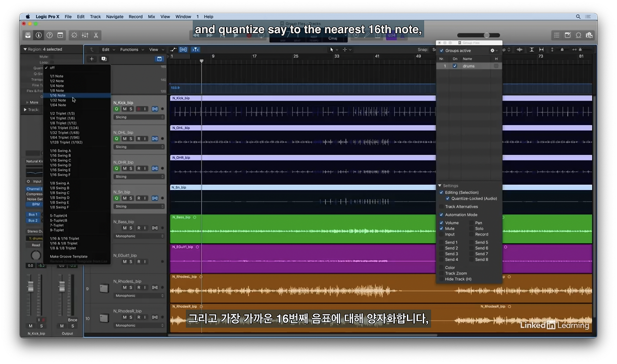Open the List Editors icon
The width and height of the screenshot is (617, 364).
coord(557,35)
